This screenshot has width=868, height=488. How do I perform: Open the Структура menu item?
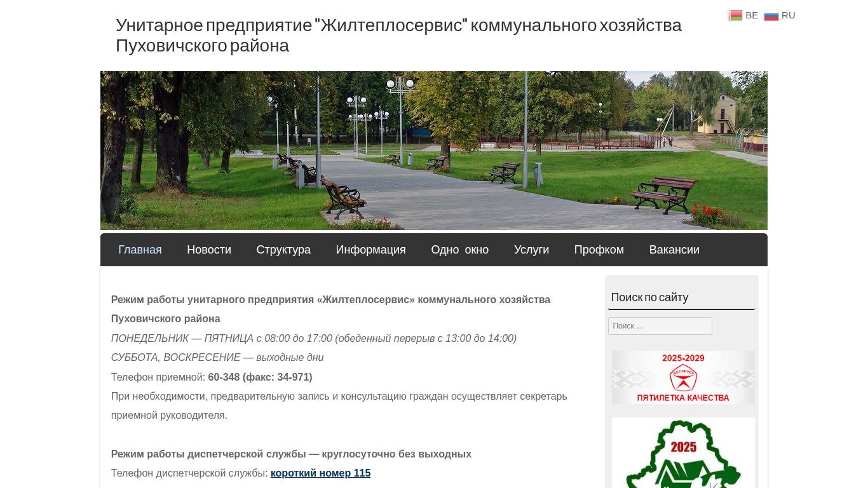[283, 250]
